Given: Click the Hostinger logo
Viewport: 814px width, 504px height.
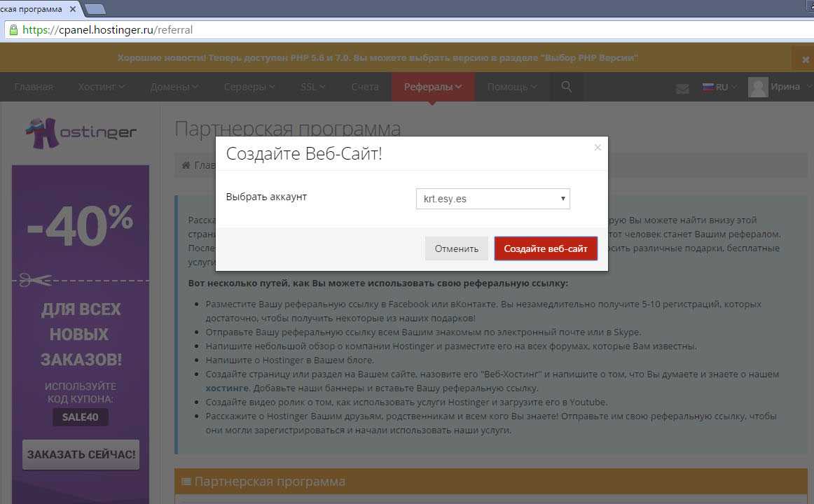Looking at the screenshot, I should point(81,132).
